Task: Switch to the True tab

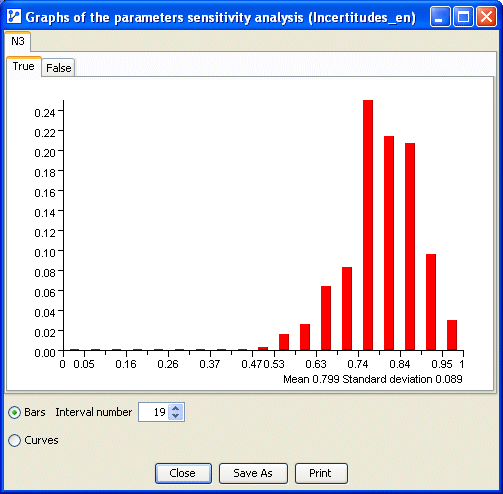Action: [23, 66]
